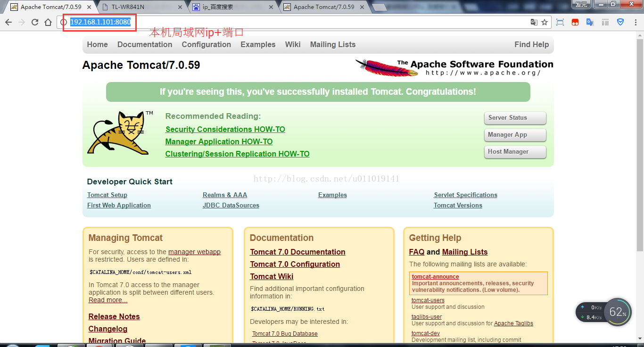Open Documentation in the Tomcat nav bar

(145, 44)
